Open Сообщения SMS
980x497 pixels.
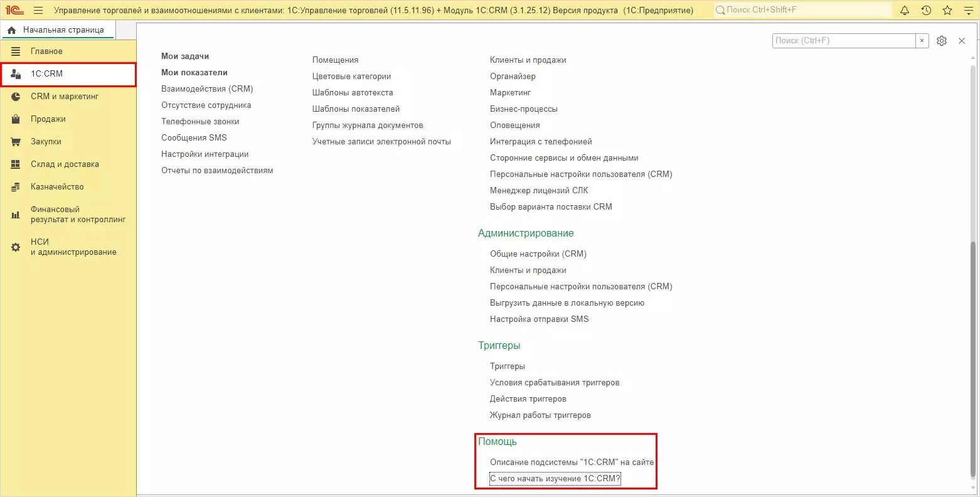[194, 138]
